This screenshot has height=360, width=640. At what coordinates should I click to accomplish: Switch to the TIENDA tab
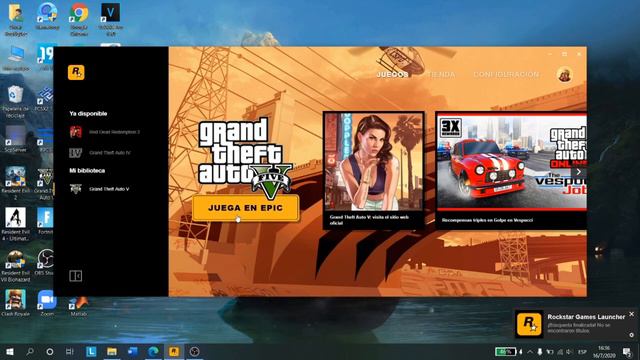(441, 75)
